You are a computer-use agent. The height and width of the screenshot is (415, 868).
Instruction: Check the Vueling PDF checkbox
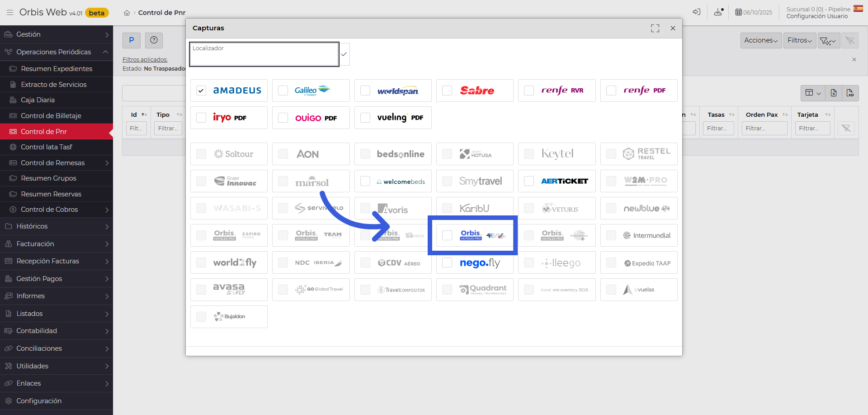(365, 118)
